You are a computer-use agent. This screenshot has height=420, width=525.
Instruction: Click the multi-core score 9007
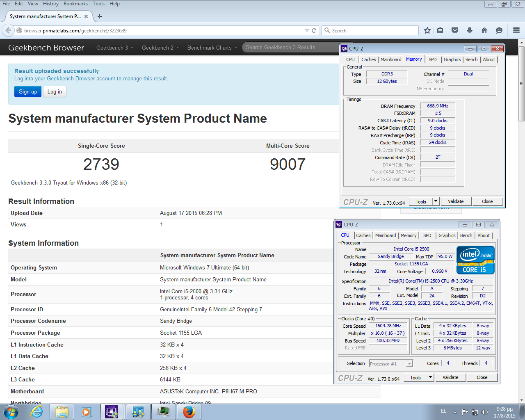click(288, 164)
